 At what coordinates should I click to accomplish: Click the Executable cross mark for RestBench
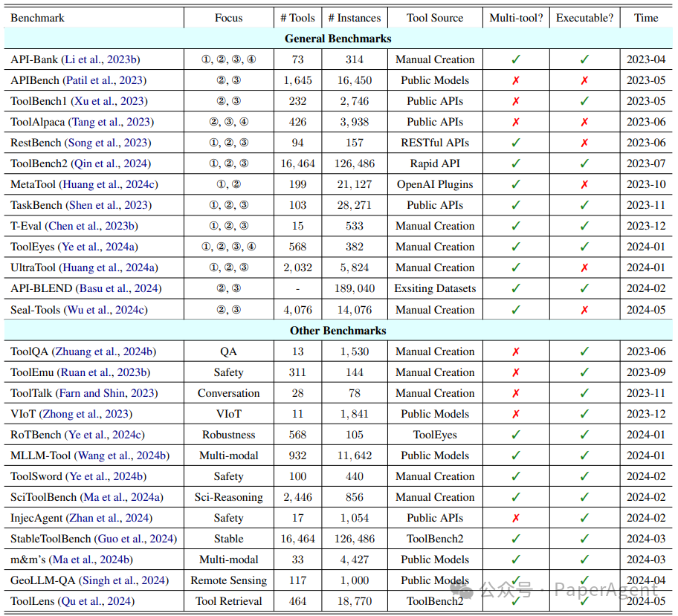tap(584, 143)
